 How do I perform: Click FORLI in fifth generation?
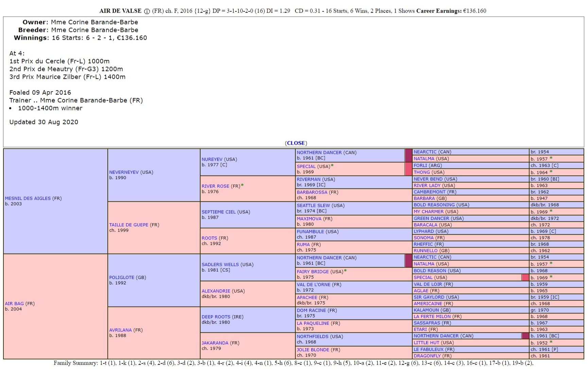[420, 165]
